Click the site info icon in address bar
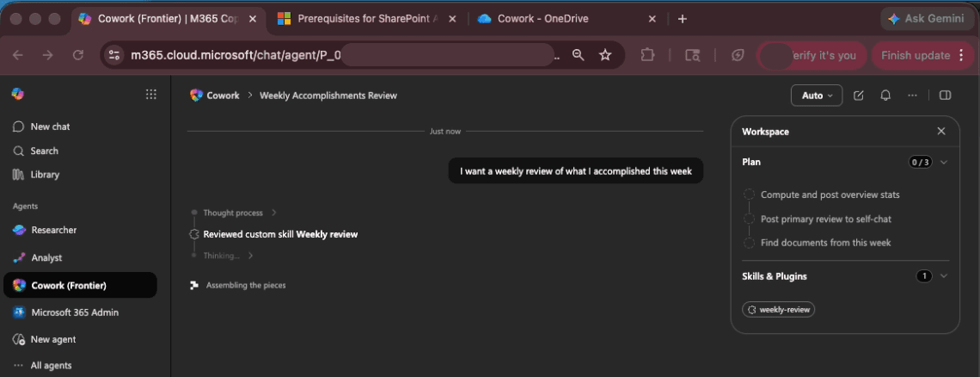 click(x=113, y=55)
